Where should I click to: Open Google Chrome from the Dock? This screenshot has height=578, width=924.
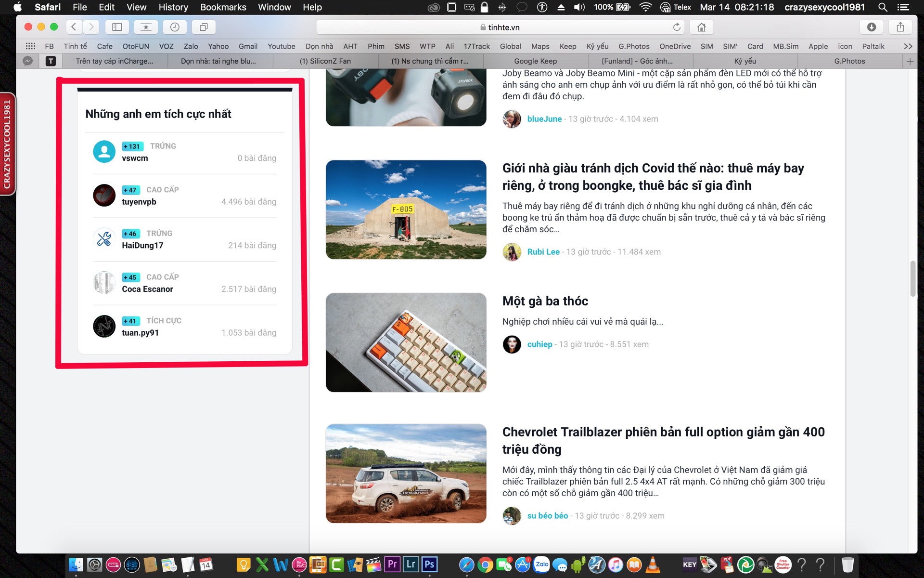click(x=485, y=565)
